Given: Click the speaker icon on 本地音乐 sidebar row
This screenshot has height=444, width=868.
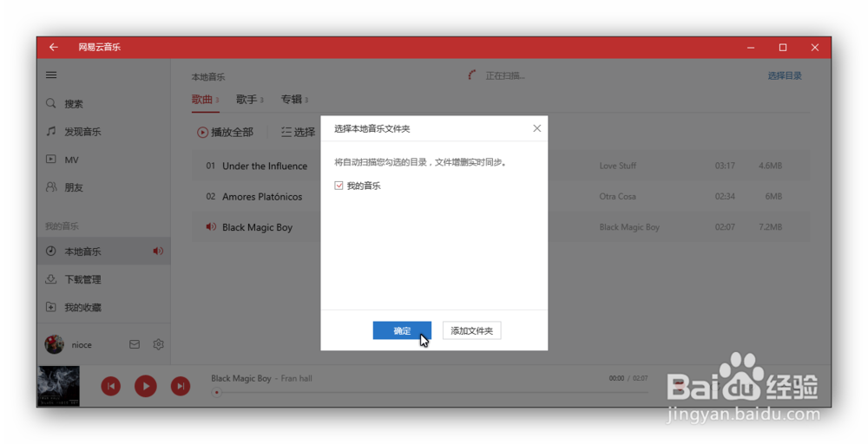Looking at the screenshot, I should (x=158, y=251).
